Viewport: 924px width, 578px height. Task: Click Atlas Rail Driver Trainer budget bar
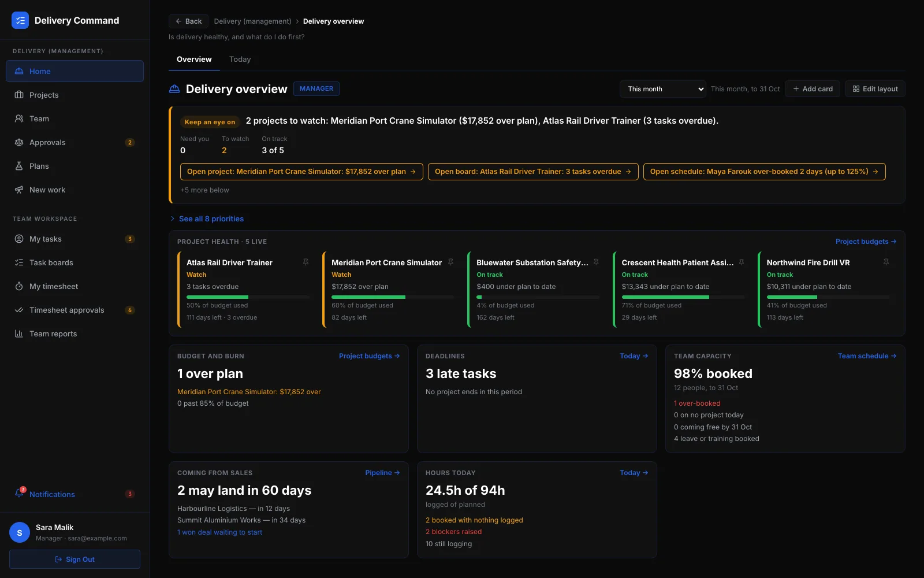(248, 297)
